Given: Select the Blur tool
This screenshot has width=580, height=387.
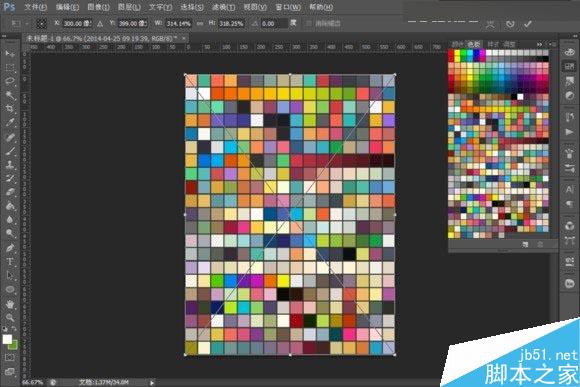Looking at the screenshot, I should click(10, 219).
